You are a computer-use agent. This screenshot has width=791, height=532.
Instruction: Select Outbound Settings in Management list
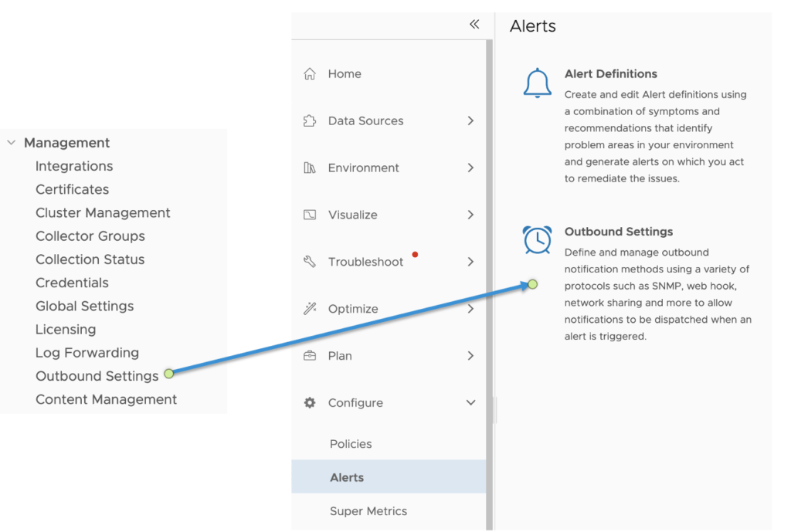tap(97, 376)
